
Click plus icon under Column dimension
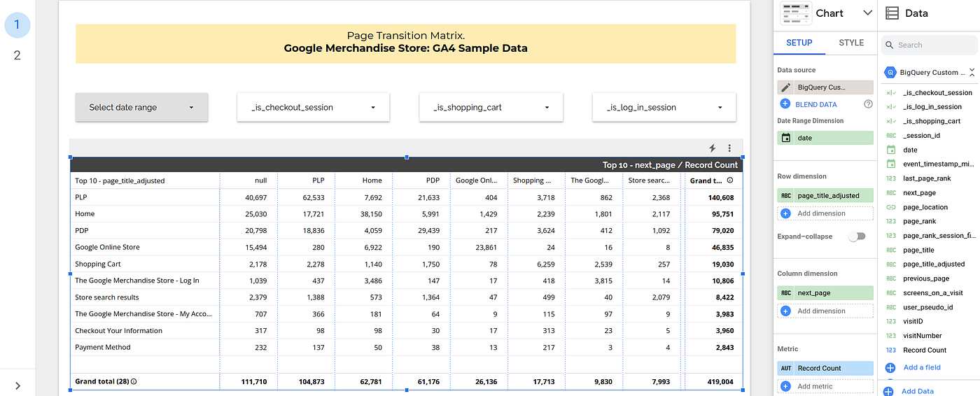[785, 311]
